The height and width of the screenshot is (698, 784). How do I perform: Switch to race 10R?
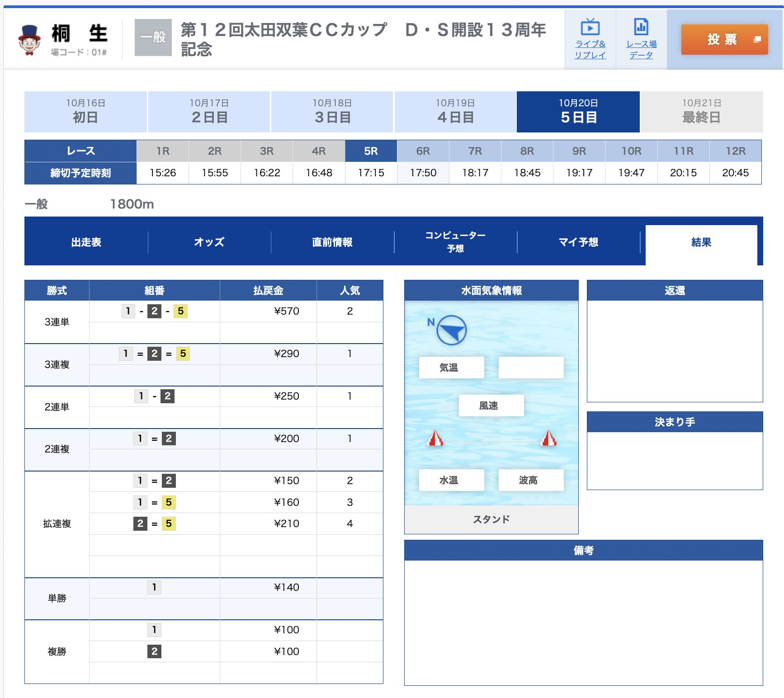tap(631, 151)
